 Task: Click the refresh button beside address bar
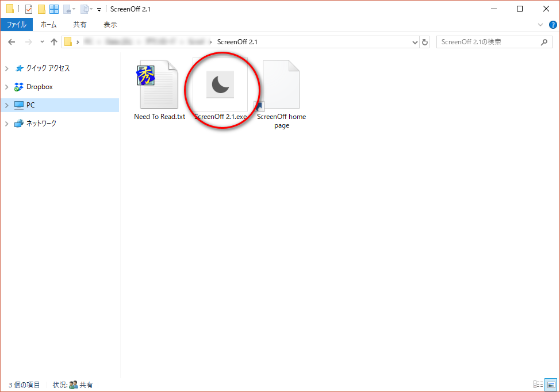pos(425,42)
